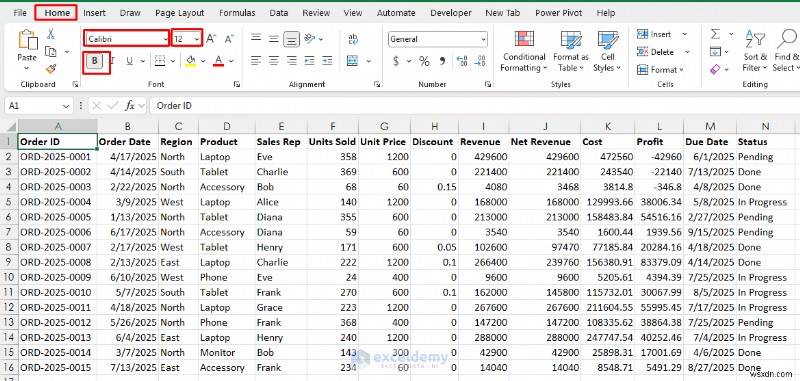Screen dimensions: 800x381
Task: Apply Top Align to cell contents
Action: [x=256, y=39]
